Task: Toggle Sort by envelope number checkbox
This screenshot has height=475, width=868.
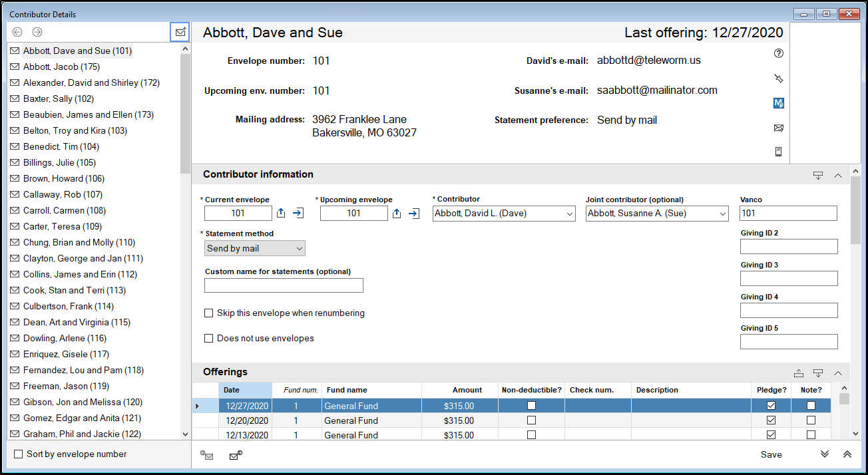Action: coord(19,454)
